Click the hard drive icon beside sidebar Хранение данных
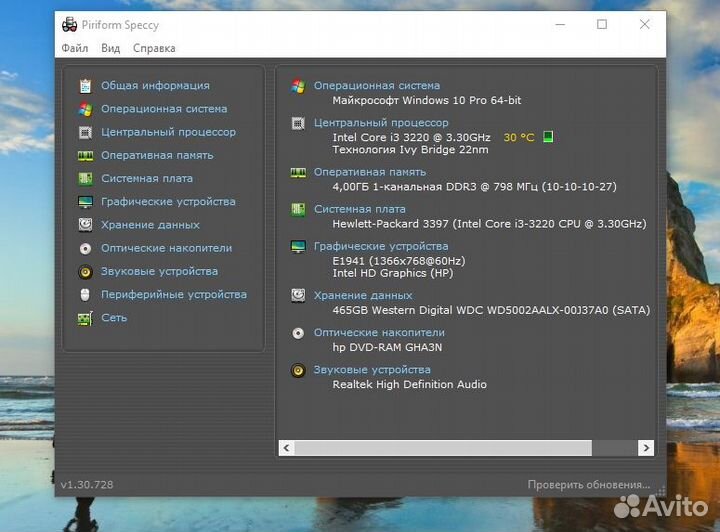The height and width of the screenshot is (532, 720). (85, 225)
